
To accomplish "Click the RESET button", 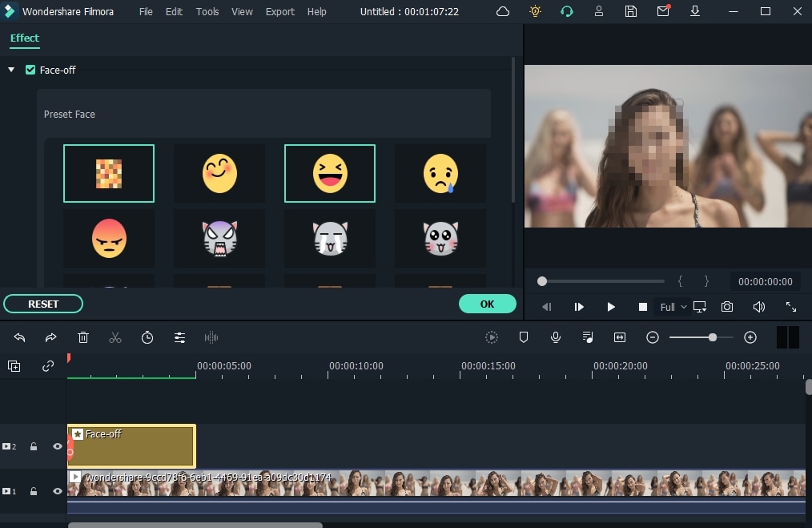I will click(x=43, y=304).
